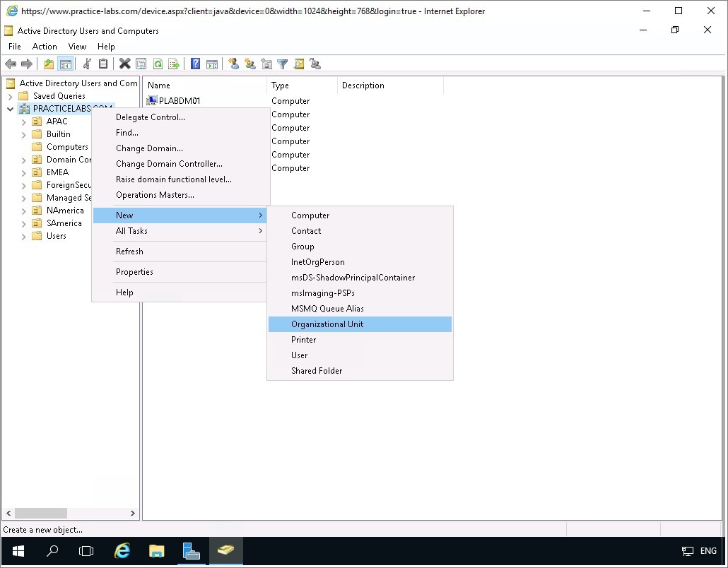Select PLABDM01 computer in the list

(180, 101)
